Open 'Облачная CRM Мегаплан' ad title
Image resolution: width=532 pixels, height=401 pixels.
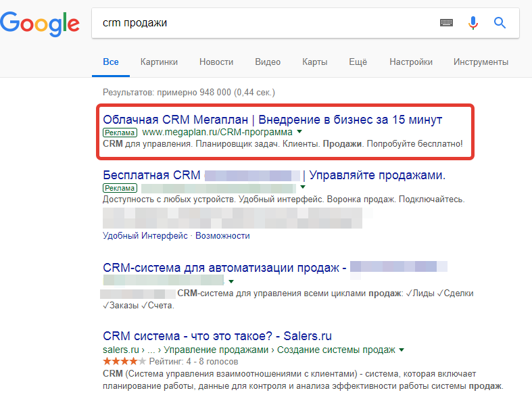point(272,120)
